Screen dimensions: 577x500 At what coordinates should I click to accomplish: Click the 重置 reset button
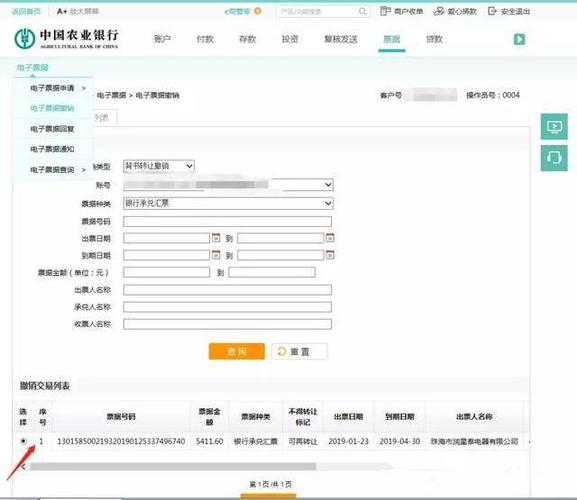coord(300,351)
